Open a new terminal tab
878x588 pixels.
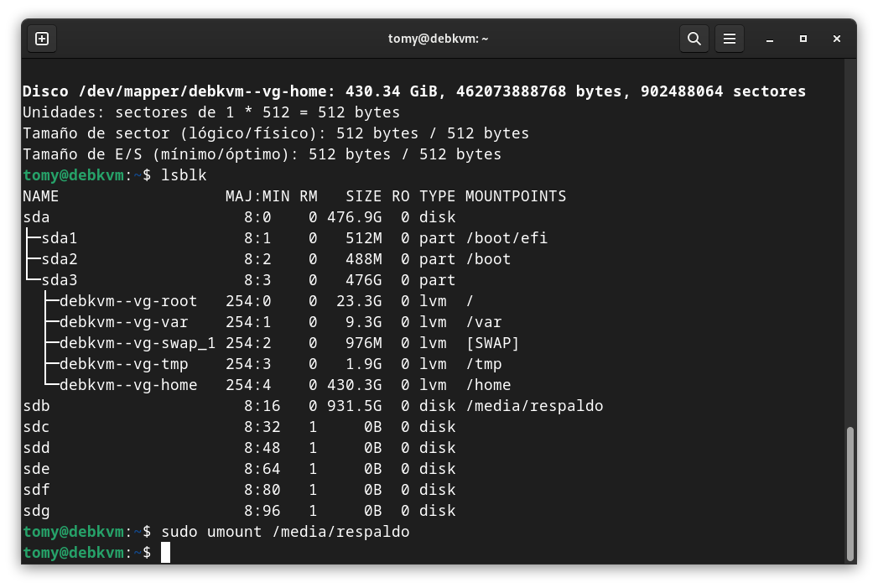click(x=42, y=39)
